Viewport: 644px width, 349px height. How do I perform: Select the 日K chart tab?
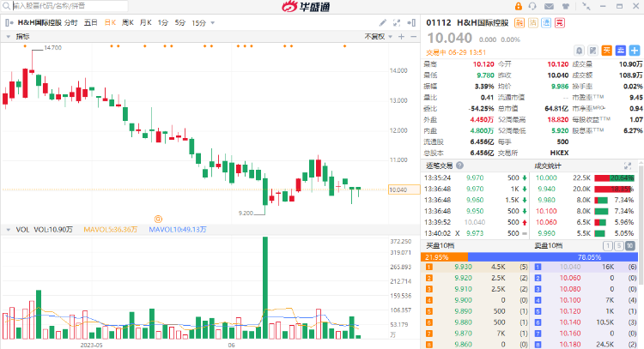click(x=110, y=22)
